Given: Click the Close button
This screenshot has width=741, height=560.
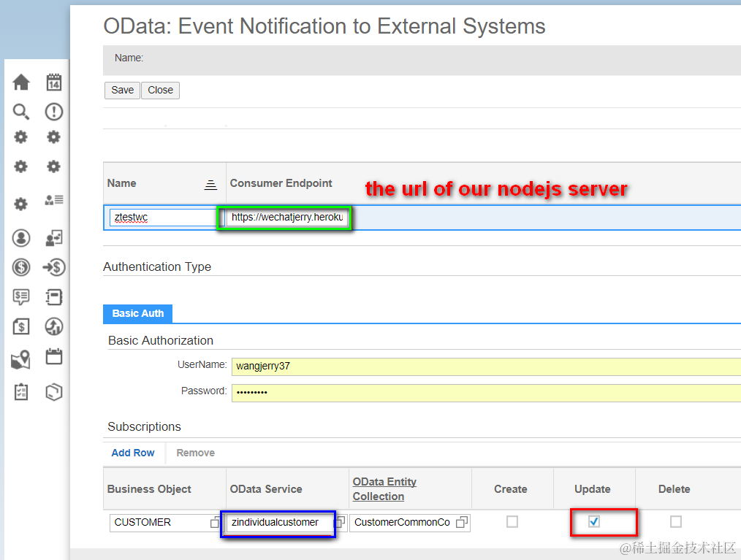Looking at the screenshot, I should pos(160,91).
